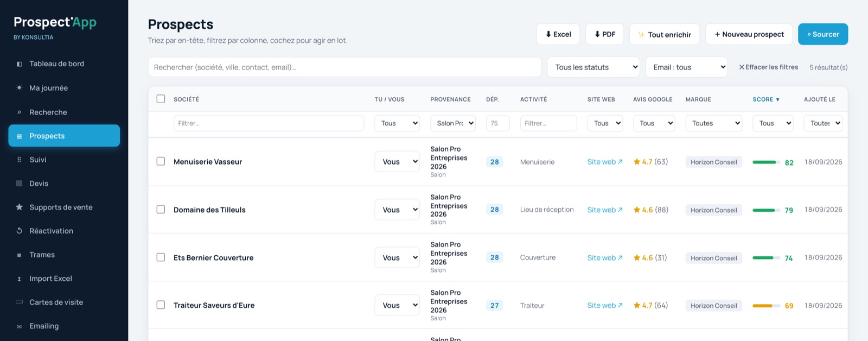Image resolution: width=868 pixels, height=341 pixels.
Task: Click the grip icon beside Suivi
Action: (19, 160)
